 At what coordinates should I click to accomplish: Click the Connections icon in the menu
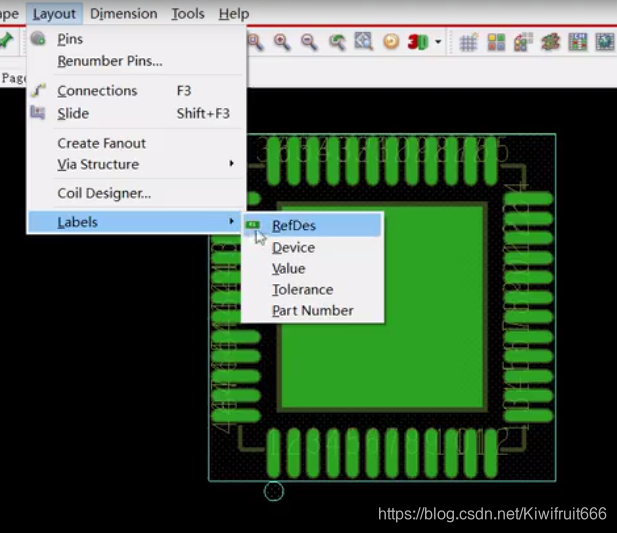click(x=38, y=90)
